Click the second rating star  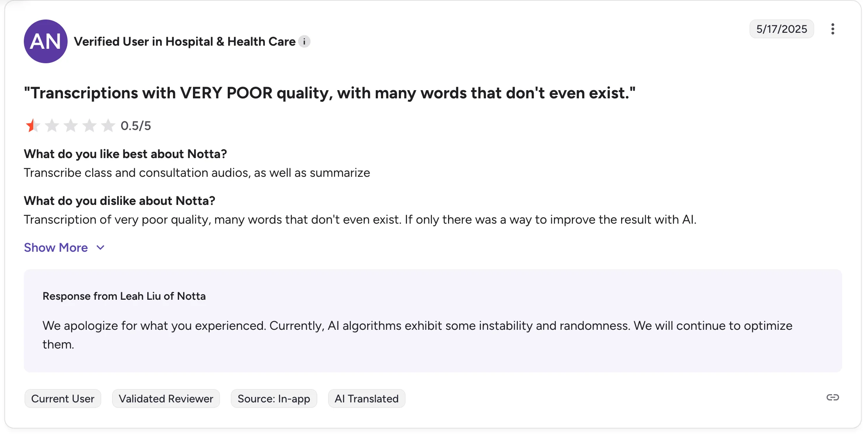coord(52,125)
